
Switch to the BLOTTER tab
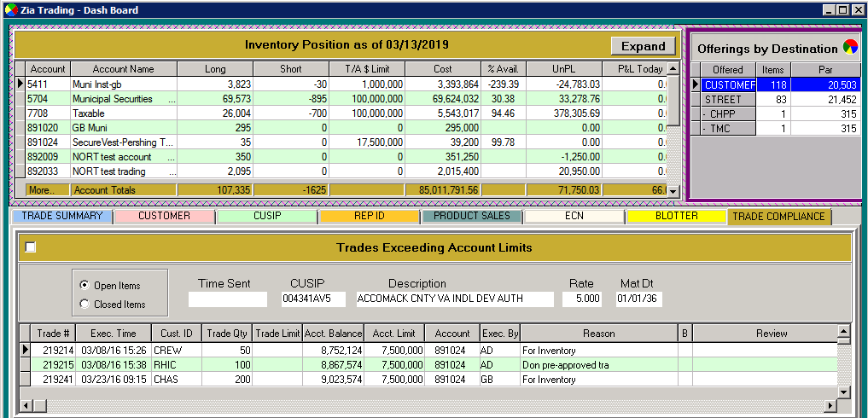(x=676, y=216)
